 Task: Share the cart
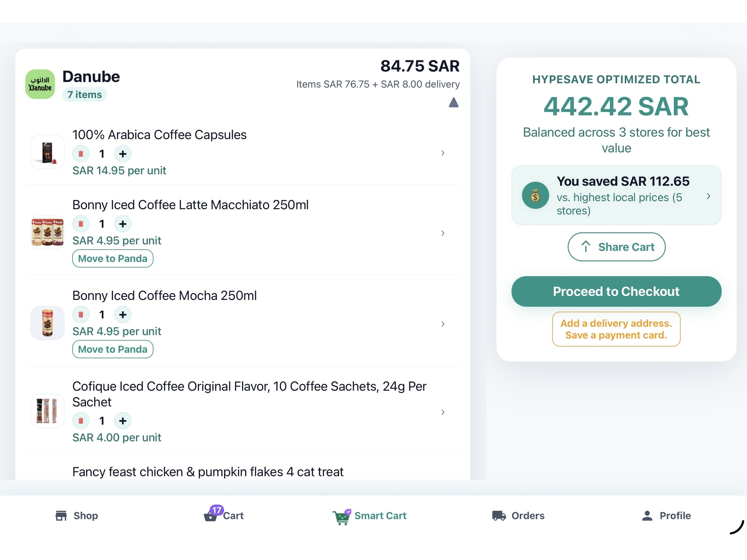(x=616, y=247)
